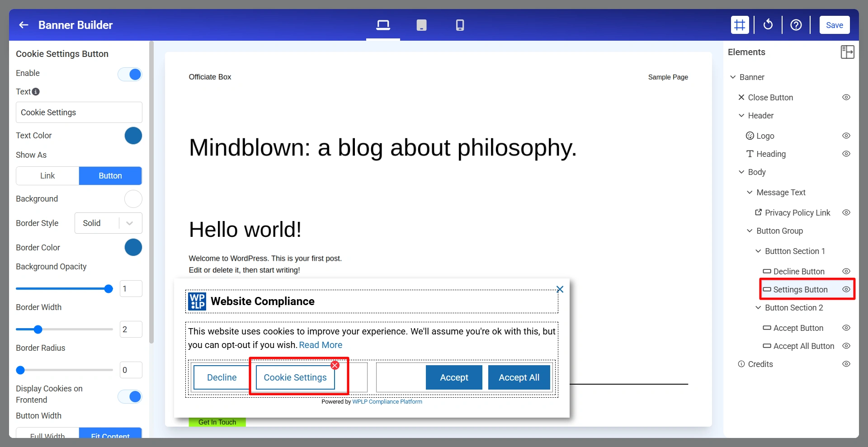The width and height of the screenshot is (868, 447).
Task: Click the Border Width slider handle
Action: [x=38, y=329]
